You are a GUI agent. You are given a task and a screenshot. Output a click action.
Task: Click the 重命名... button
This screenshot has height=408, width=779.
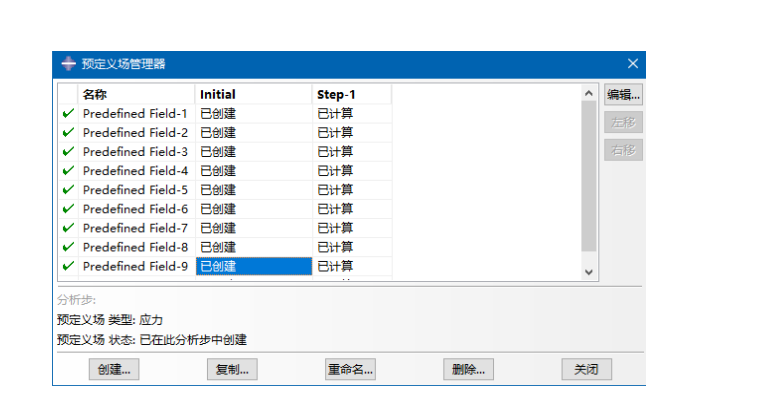pos(350,369)
